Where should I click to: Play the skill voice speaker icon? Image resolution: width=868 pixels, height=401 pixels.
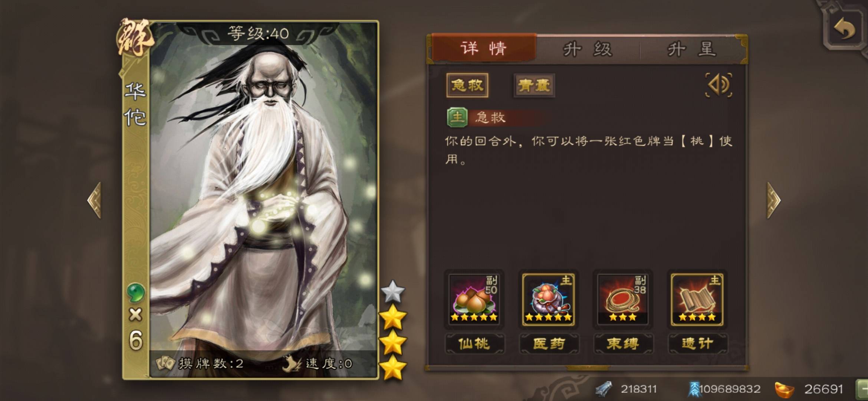point(719,85)
